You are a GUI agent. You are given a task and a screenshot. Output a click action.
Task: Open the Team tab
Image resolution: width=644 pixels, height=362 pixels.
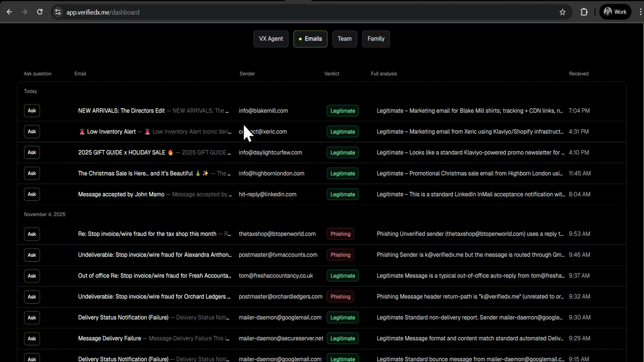[344, 39]
